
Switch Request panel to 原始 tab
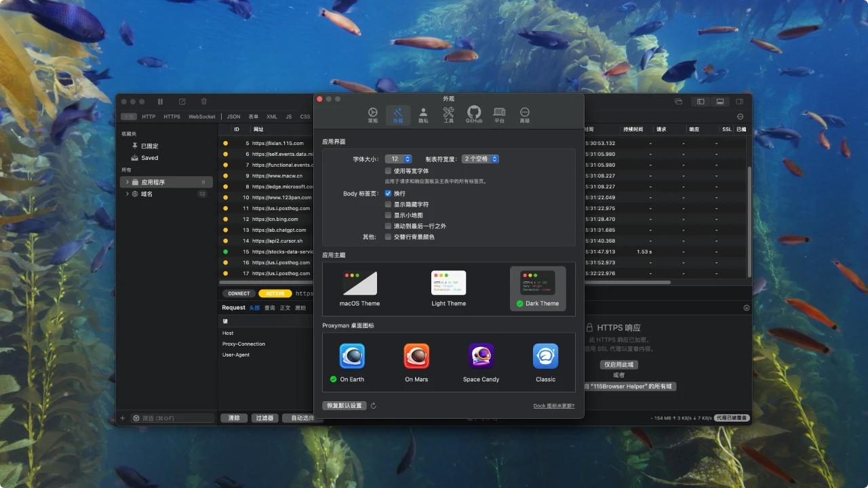click(300, 308)
